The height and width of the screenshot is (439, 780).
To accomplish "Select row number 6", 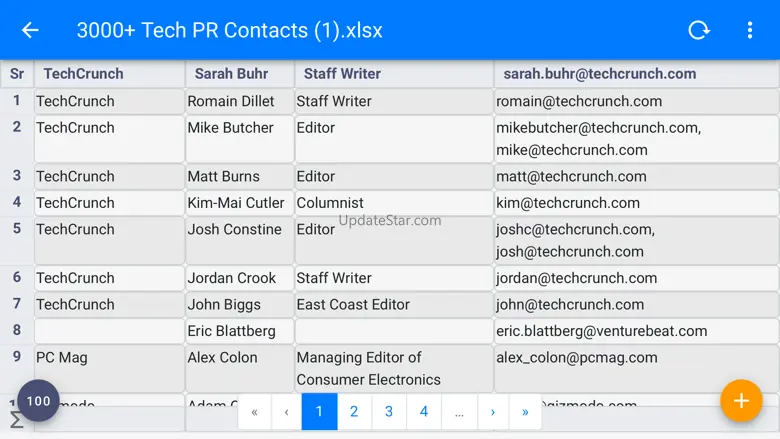I will (17, 277).
